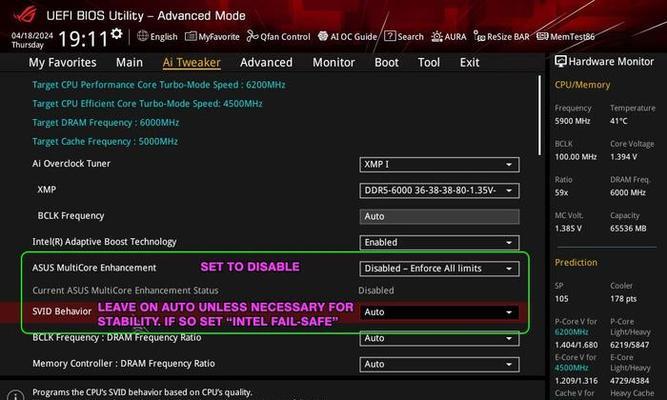Image resolution: width=667 pixels, height=400 pixels.
Task: Click the English language globe icon
Action: tap(143, 36)
